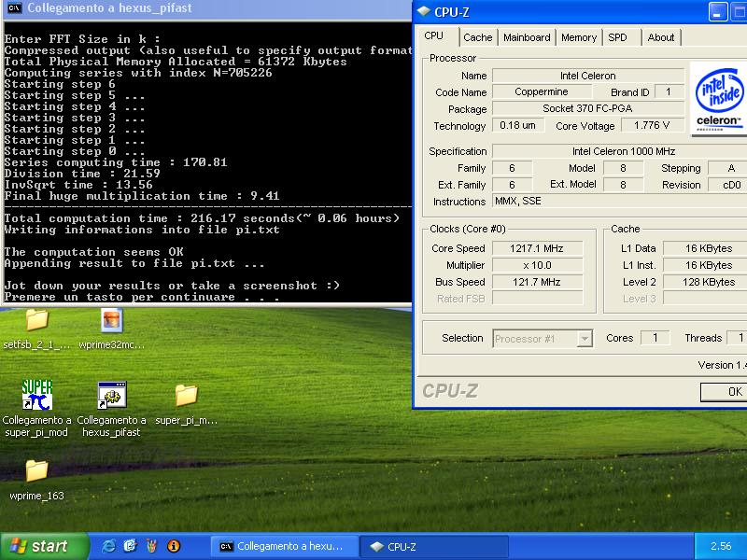Image resolution: width=747 pixels, height=560 pixels.
Task: Click the Level 2 cache value 128 KBytes
Action: 707,282
